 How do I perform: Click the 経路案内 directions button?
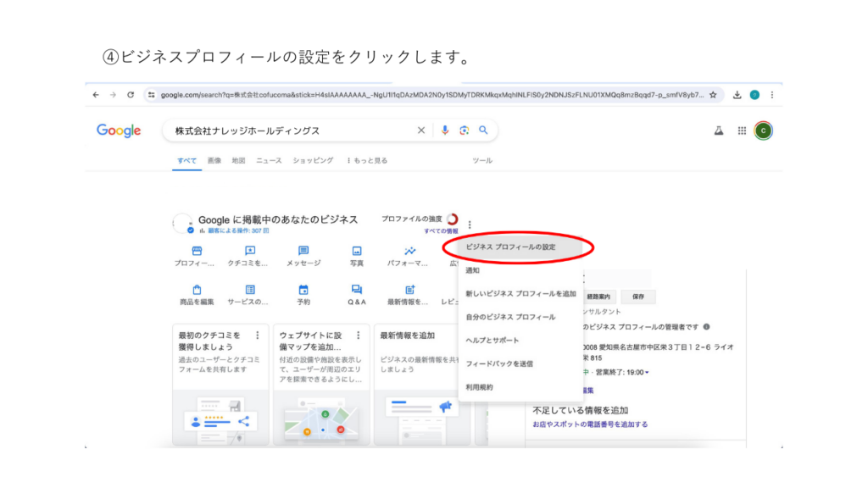(598, 297)
